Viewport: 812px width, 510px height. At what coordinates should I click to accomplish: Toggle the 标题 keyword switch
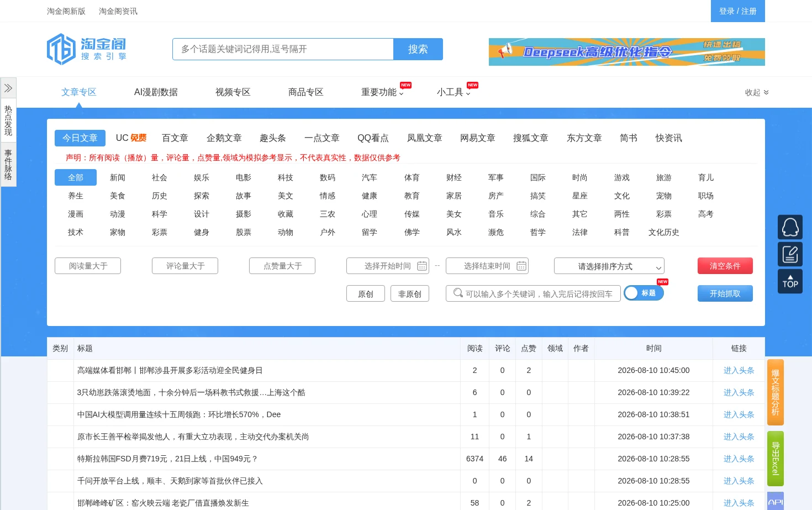pos(644,293)
